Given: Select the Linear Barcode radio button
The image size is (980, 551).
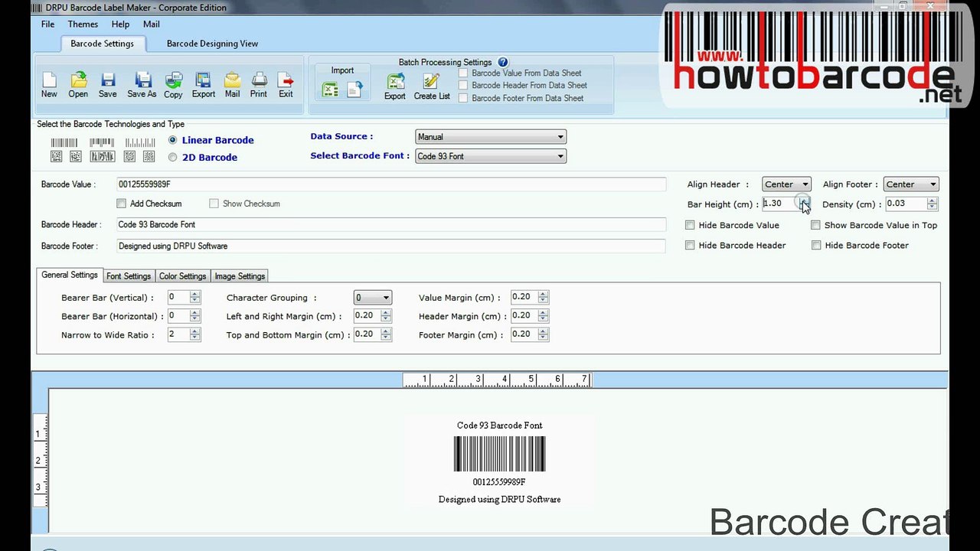Looking at the screenshot, I should coord(172,140).
